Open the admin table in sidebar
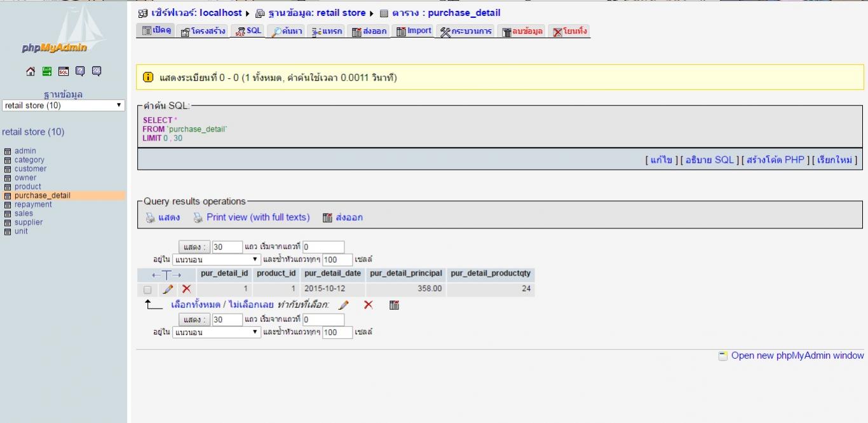868x423 pixels. pos(25,151)
